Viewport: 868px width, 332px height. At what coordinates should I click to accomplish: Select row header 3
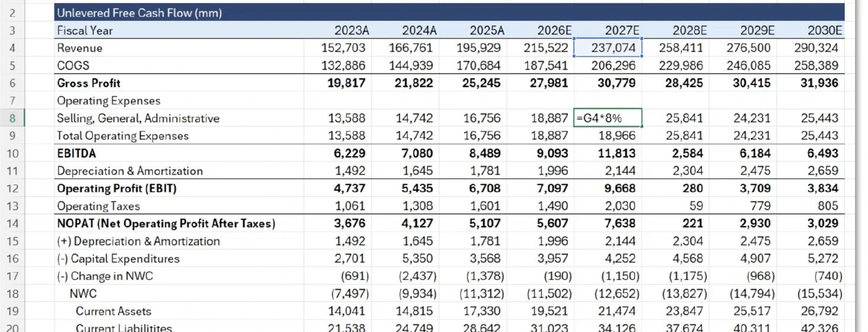pyautogui.click(x=14, y=30)
